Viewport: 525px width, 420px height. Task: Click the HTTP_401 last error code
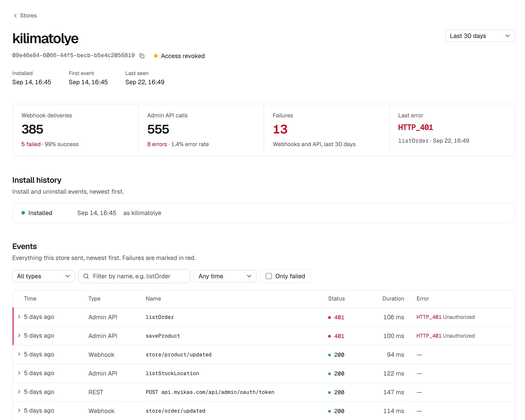415,127
